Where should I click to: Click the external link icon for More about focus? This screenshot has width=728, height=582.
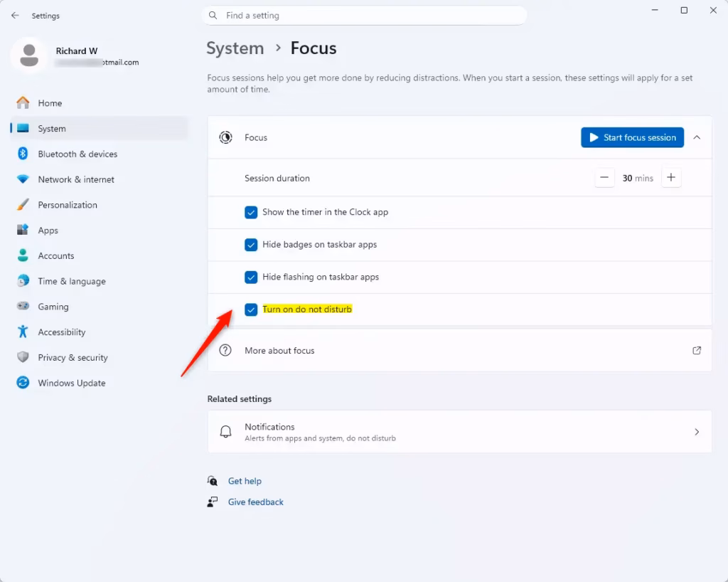click(x=697, y=350)
